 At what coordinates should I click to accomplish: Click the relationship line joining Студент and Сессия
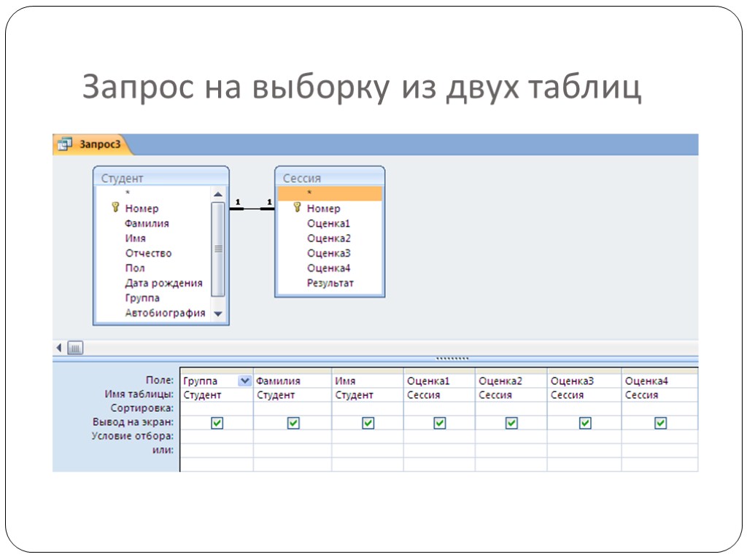(252, 208)
